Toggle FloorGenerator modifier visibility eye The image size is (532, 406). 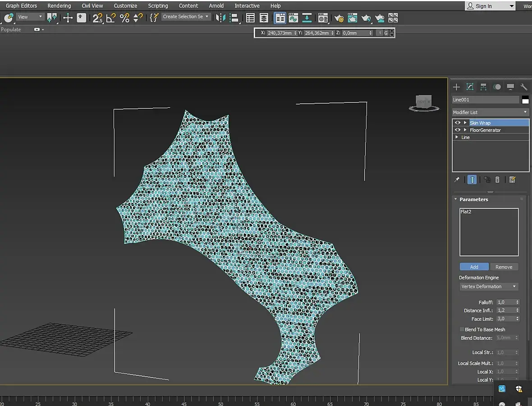click(x=458, y=130)
